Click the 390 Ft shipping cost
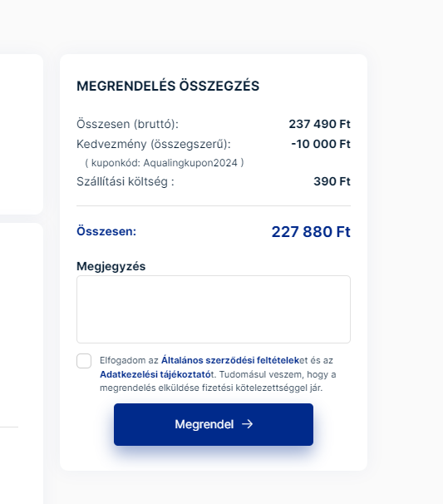The width and height of the screenshot is (443, 504). pyautogui.click(x=332, y=181)
